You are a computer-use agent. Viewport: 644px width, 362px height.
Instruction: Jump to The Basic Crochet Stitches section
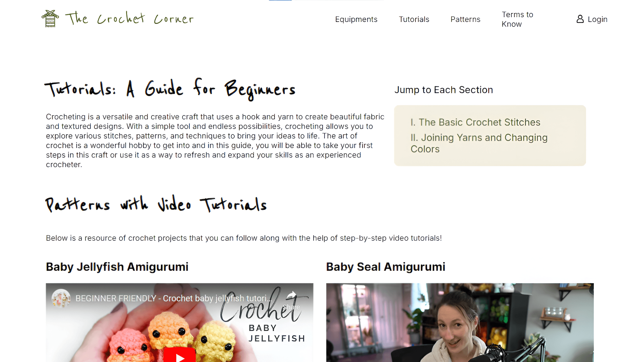point(475,122)
